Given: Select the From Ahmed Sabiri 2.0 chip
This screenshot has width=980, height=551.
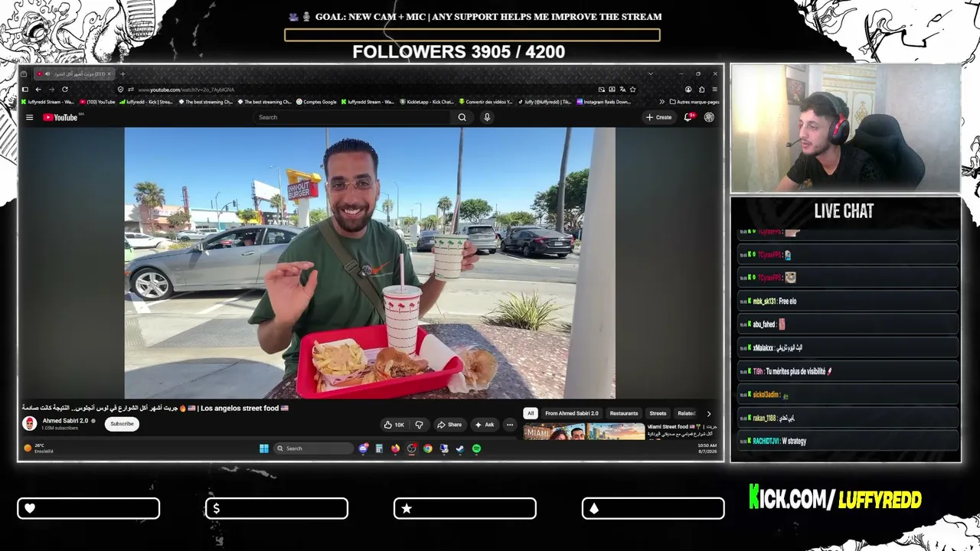Looking at the screenshot, I should (572, 413).
